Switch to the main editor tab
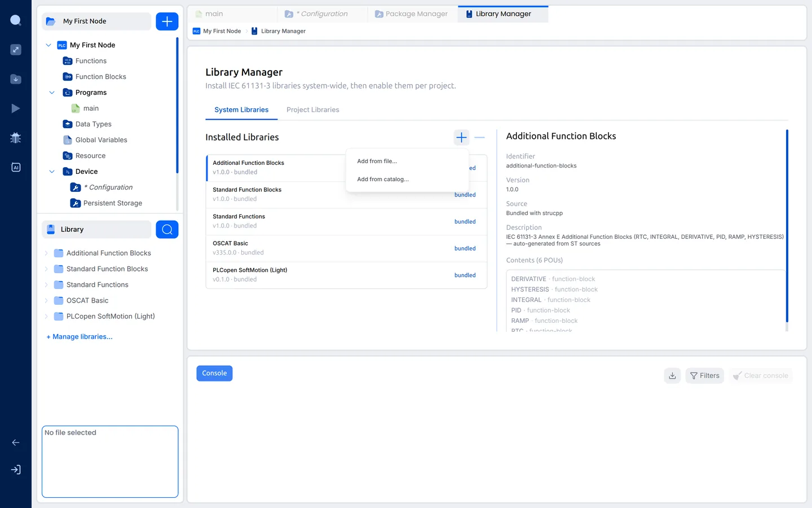The width and height of the screenshot is (812, 508). click(232, 14)
